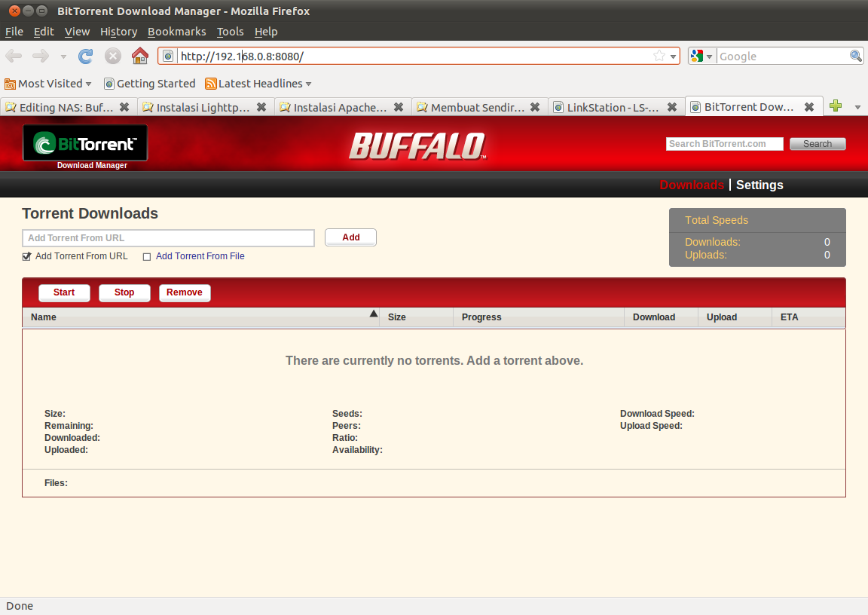
Task: Sort by the ETA column header
Action: (x=808, y=317)
